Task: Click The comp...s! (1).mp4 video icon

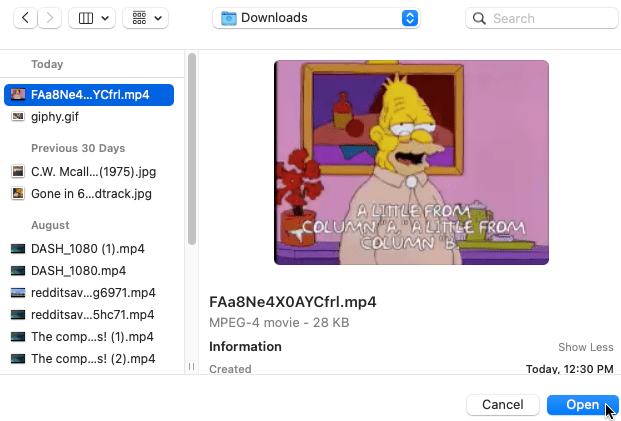Action: [18, 336]
